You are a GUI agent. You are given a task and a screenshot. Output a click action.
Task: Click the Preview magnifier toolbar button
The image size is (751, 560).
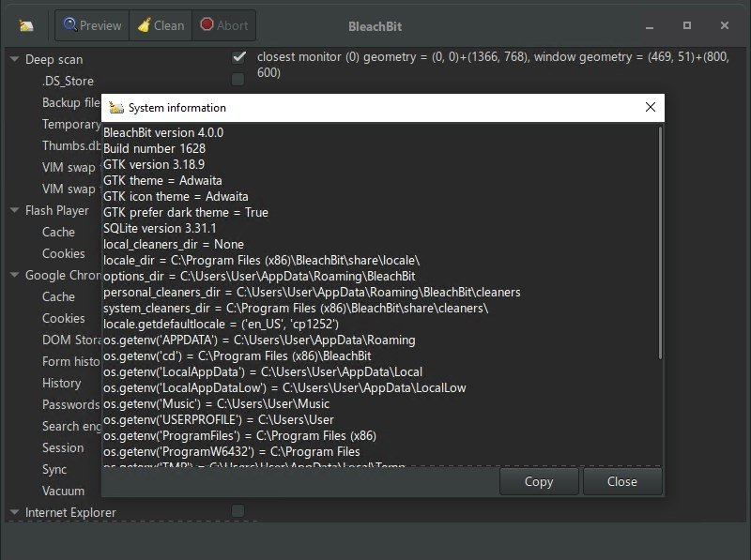coord(92,25)
